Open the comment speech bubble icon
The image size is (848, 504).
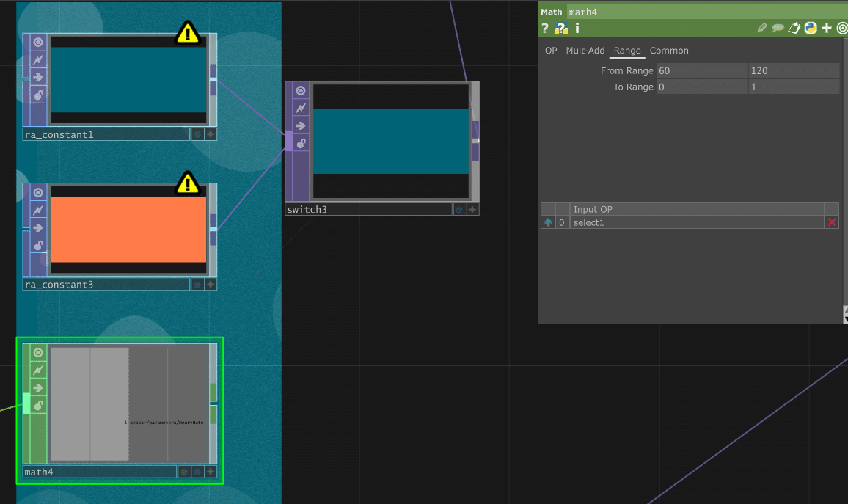(778, 28)
